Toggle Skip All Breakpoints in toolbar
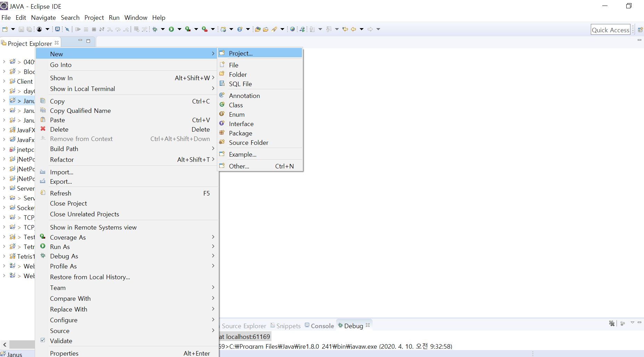 coord(67,29)
